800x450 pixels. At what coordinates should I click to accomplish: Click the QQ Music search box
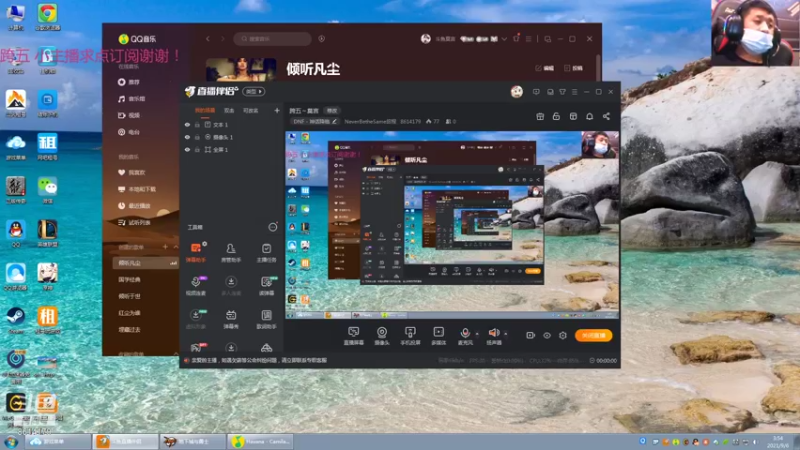tap(272, 39)
